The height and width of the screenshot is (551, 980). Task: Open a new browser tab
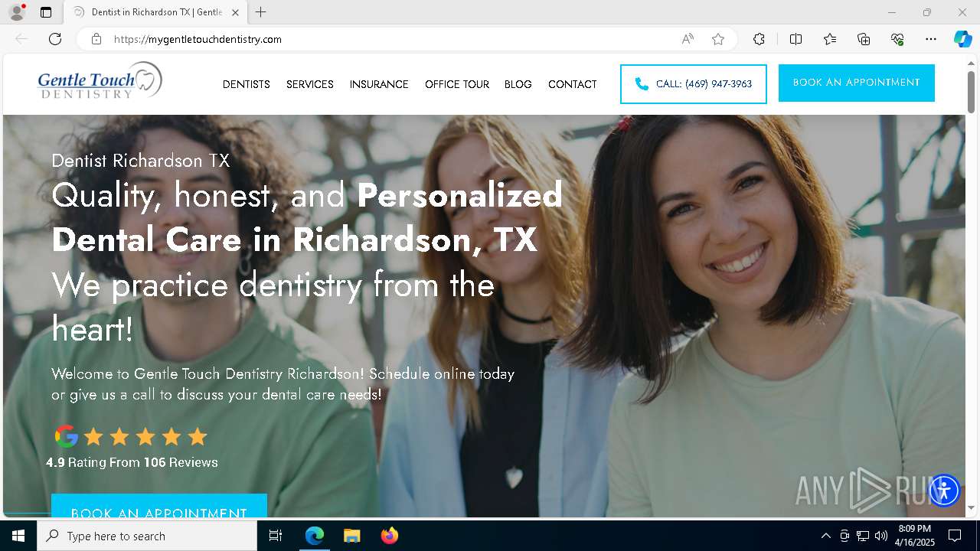[261, 12]
